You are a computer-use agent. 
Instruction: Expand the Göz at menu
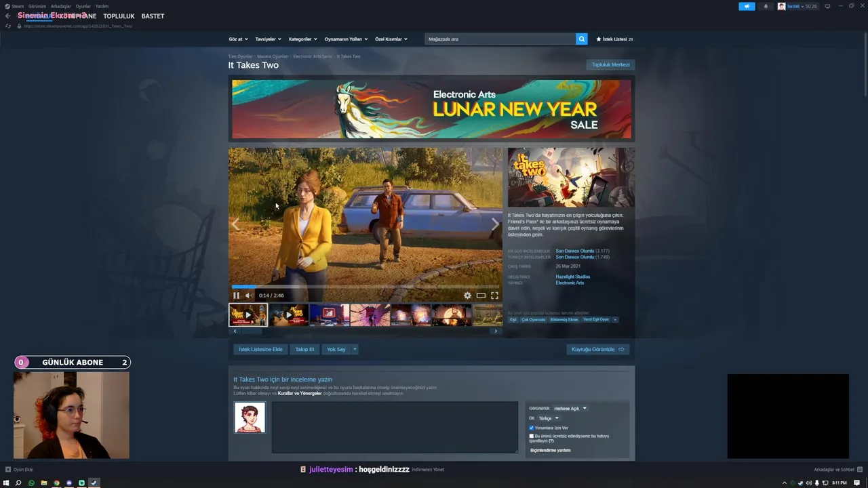pos(238,39)
